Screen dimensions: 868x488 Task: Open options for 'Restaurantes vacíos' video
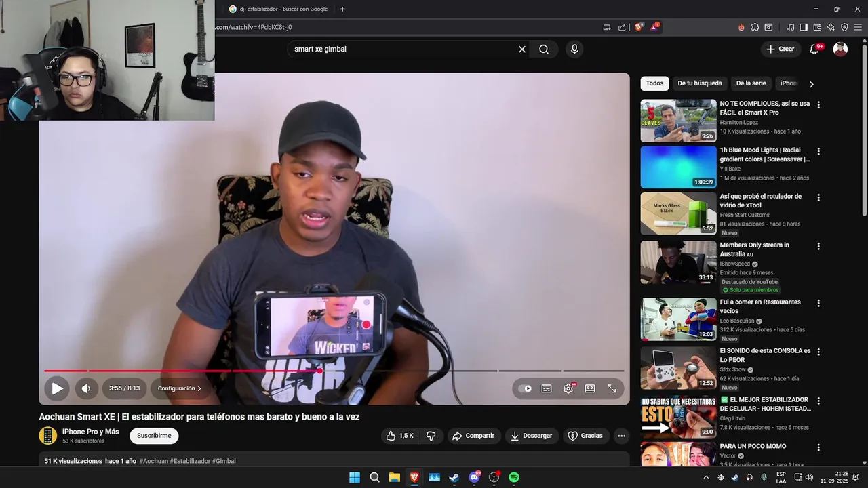(x=818, y=303)
